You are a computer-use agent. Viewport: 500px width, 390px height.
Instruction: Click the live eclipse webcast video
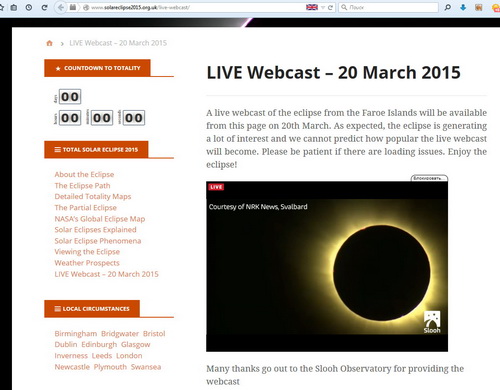click(327, 266)
